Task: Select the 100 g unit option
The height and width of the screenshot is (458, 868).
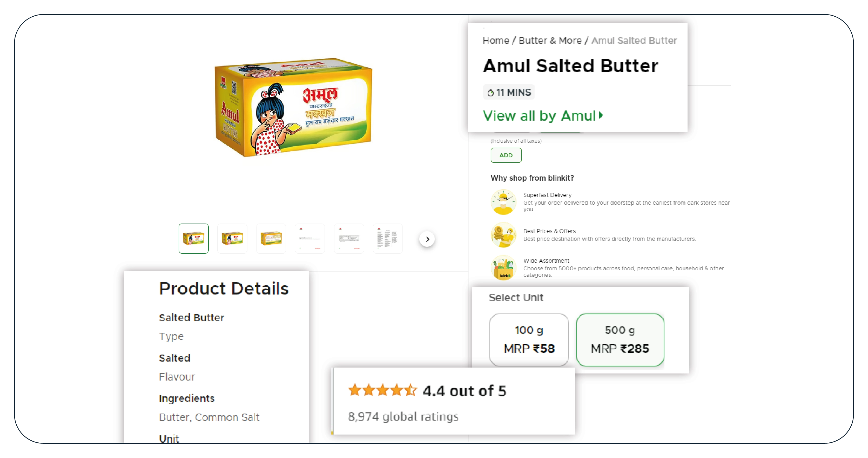Action: (529, 339)
